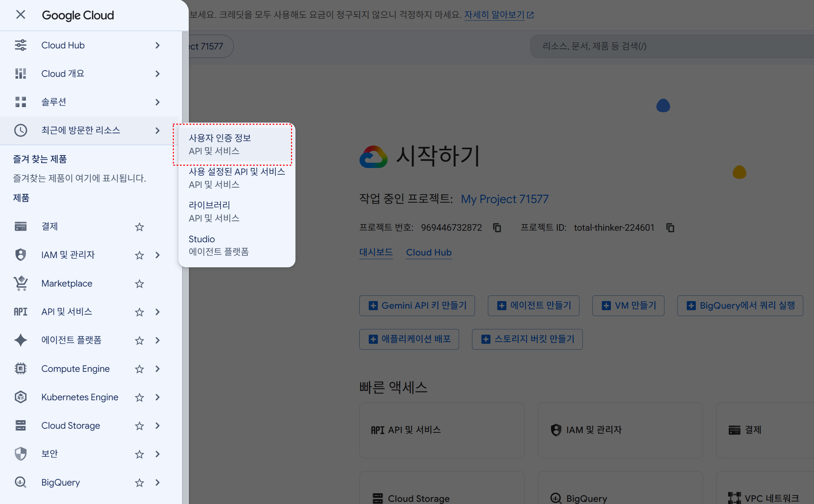Image resolution: width=814 pixels, height=504 pixels.
Task: Pin Cloud Storage using its star
Action: click(139, 426)
